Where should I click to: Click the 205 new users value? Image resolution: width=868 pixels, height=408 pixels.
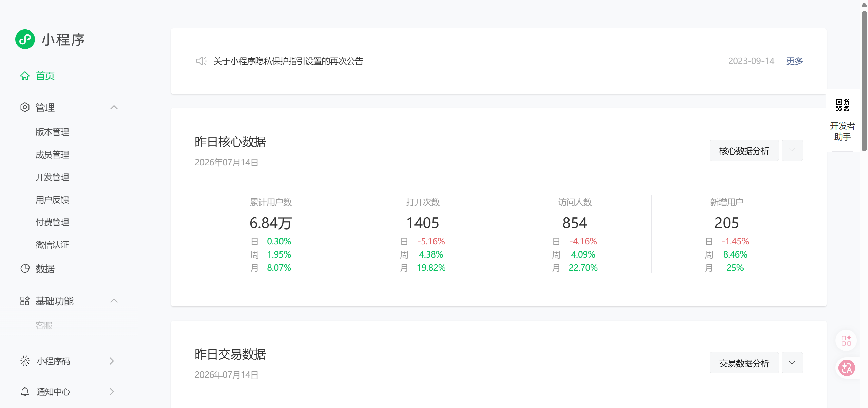pos(727,223)
